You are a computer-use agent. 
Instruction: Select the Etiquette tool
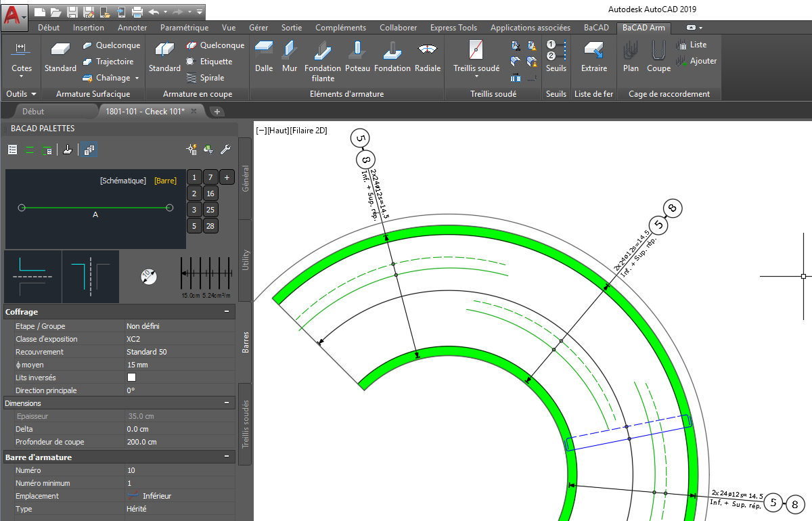209,62
